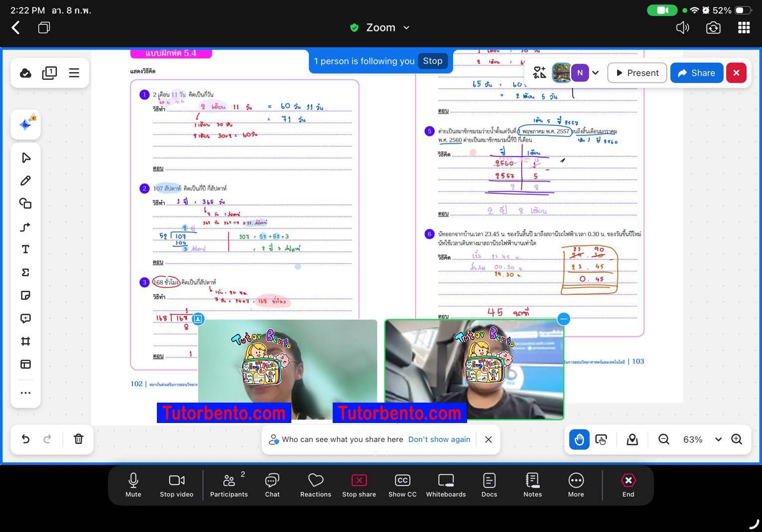Image resolution: width=762 pixels, height=532 pixels.
Task: Select the cursor/select tool
Action: (x=25, y=158)
